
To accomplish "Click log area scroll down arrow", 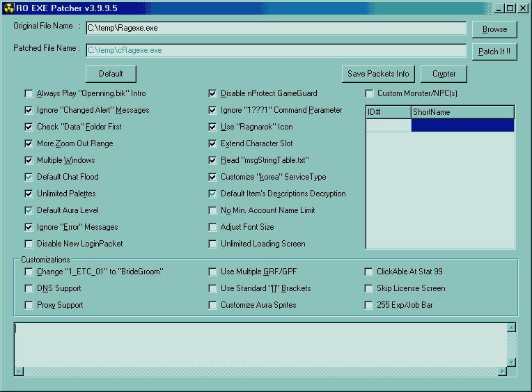I will [511, 362].
